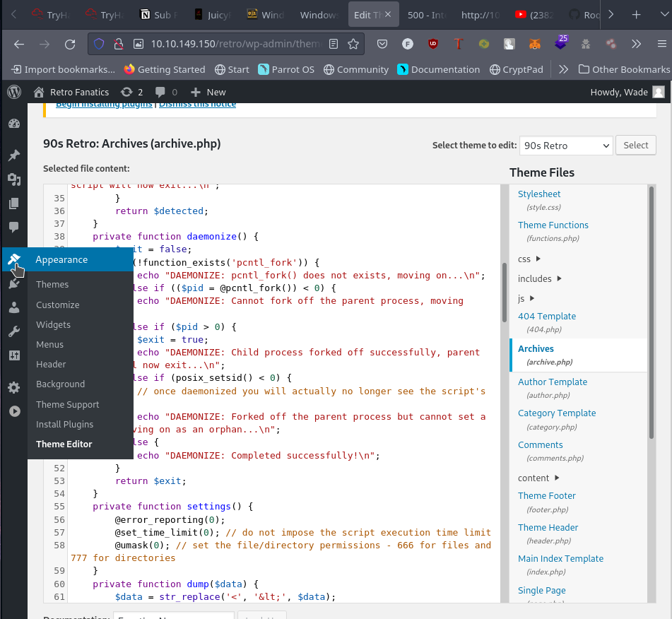Open the WordPress logo menu
The width and height of the screenshot is (672, 619).
(x=14, y=92)
